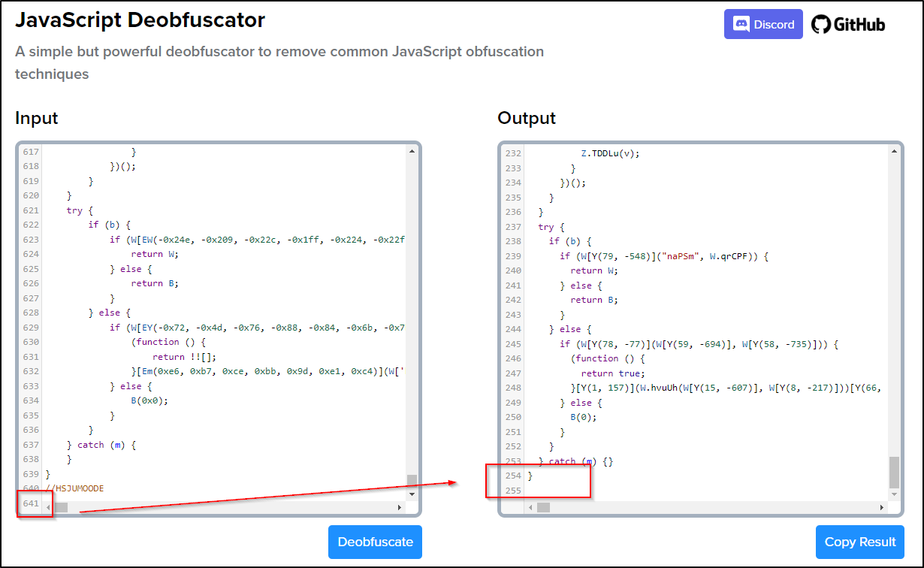Image resolution: width=924 pixels, height=568 pixels.
Task: Click the GitHub logo link
Action: (x=847, y=24)
